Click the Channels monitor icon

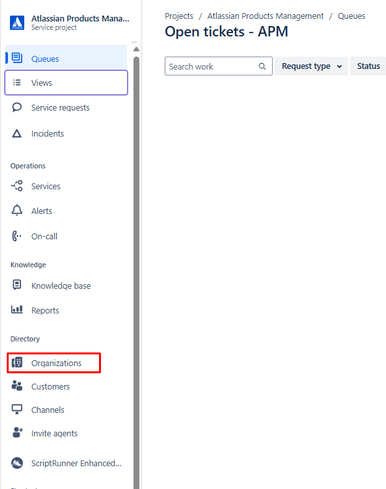point(17,409)
